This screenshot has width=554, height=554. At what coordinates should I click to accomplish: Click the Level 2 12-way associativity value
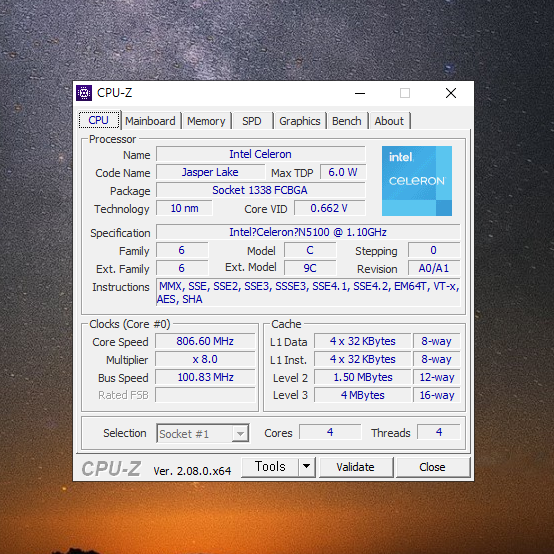437,377
